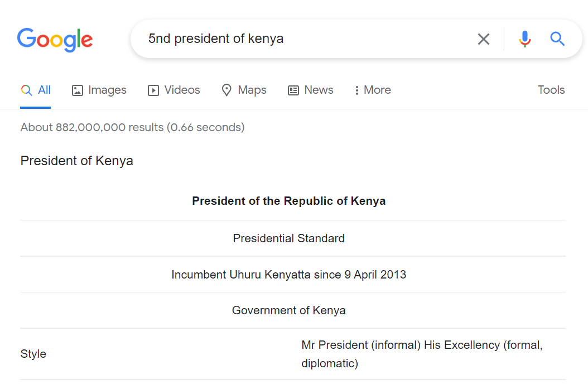Click the "President of Kenya" heading
Screen dimensions: 588x384
click(x=77, y=161)
